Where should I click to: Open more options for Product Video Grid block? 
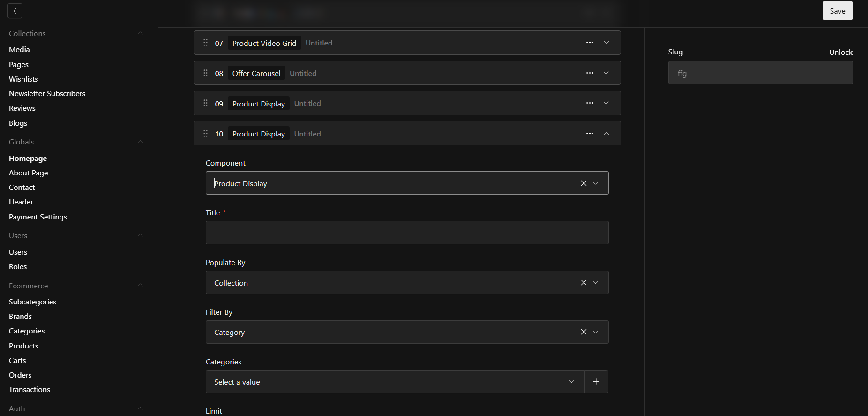[x=590, y=43]
